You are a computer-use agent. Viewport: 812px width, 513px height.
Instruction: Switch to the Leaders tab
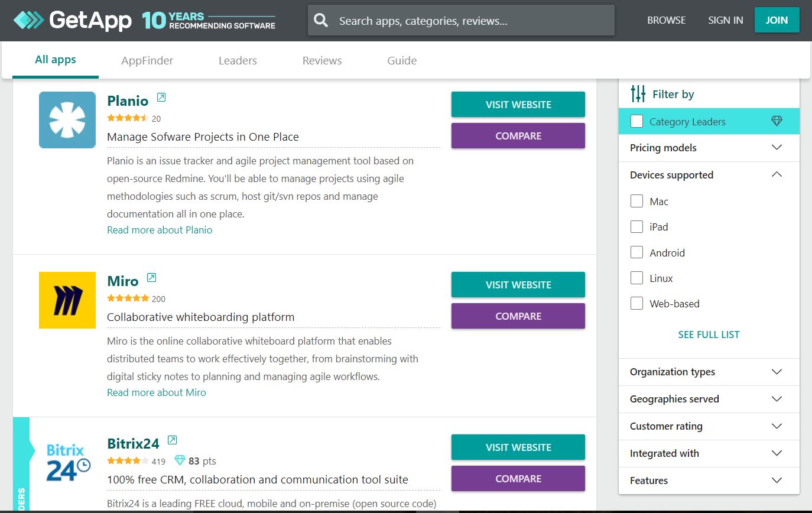click(x=238, y=60)
